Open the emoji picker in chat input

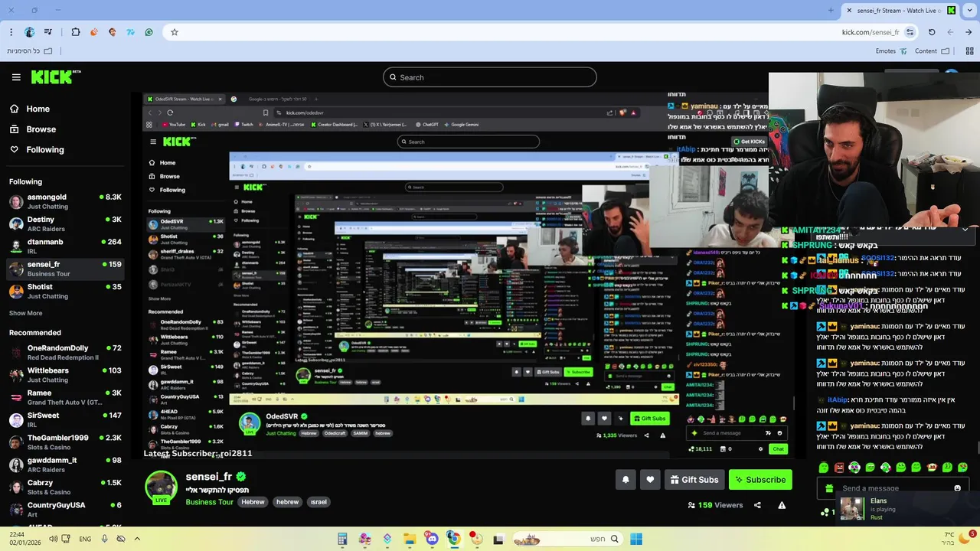coord(957,488)
